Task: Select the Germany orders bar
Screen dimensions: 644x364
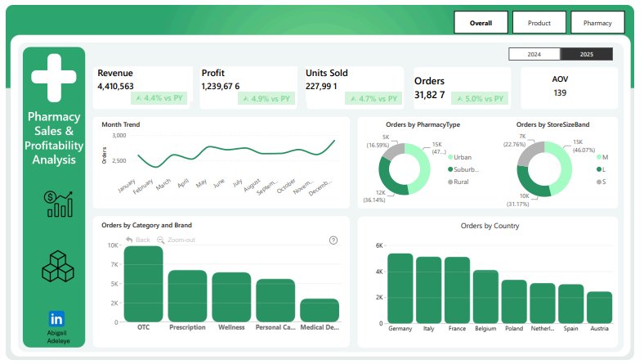Action: click(400, 288)
